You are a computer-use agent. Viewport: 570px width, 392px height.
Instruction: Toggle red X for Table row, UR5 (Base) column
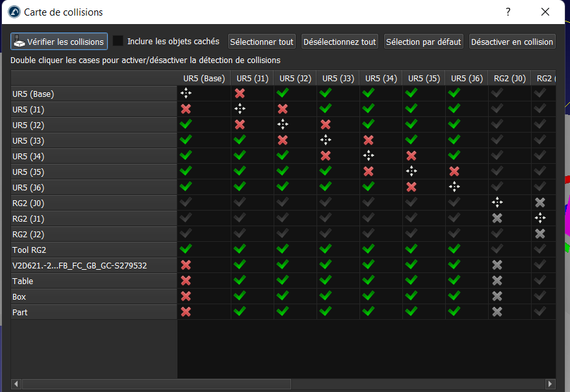[186, 281]
